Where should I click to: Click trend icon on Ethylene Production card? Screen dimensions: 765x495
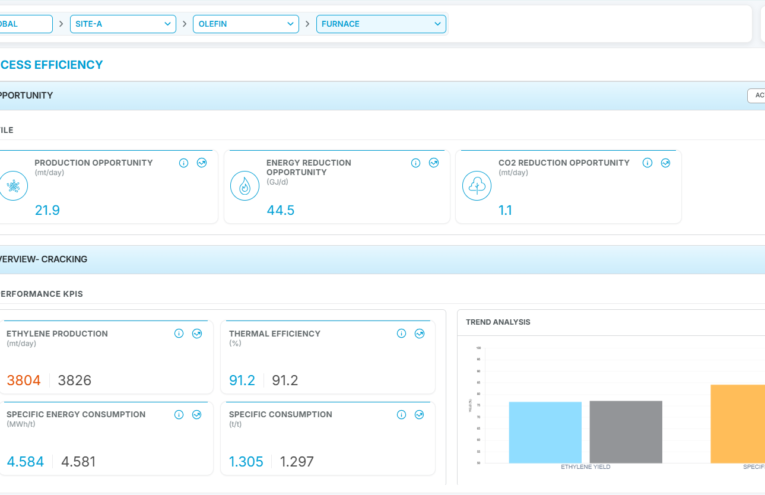point(197,334)
